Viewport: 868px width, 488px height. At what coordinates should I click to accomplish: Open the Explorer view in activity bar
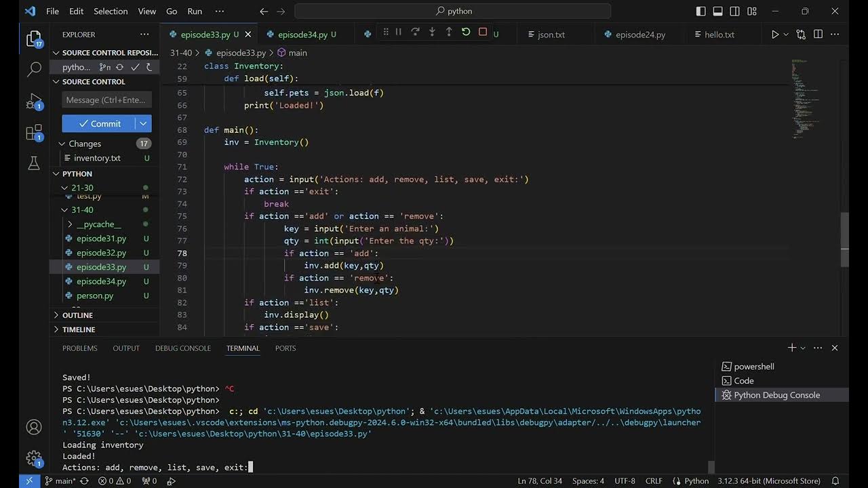point(34,39)
